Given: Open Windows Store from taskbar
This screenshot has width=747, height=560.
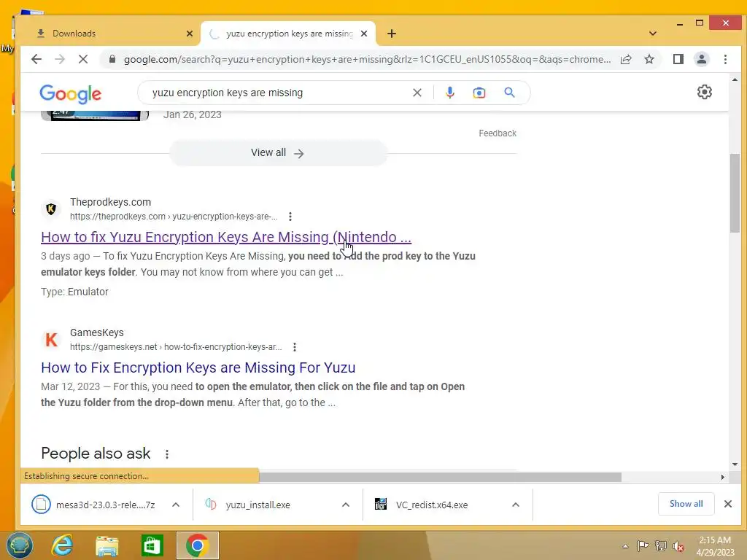Looking at the screenshot, I should point(152,545).
